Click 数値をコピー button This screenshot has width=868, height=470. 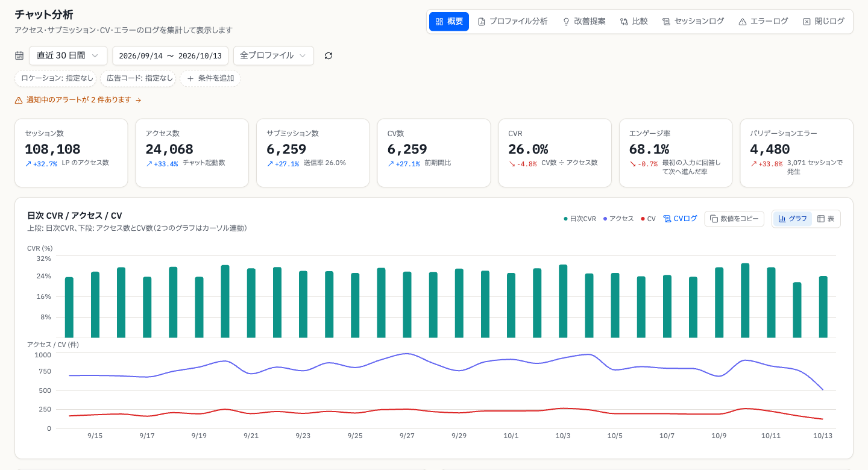point(734,219)
